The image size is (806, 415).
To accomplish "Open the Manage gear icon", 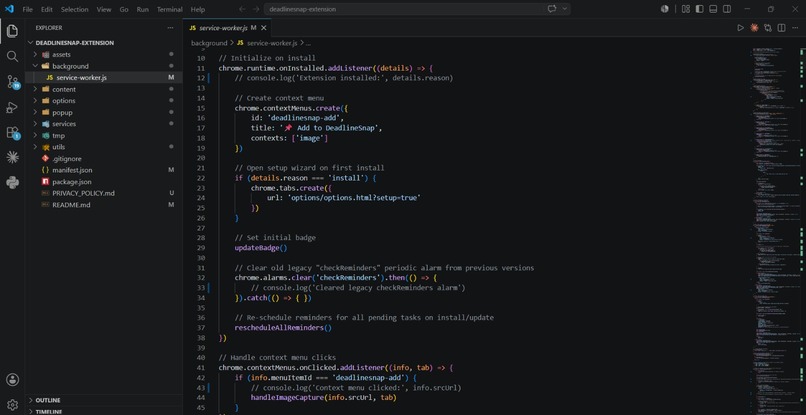I will point(12,404).
